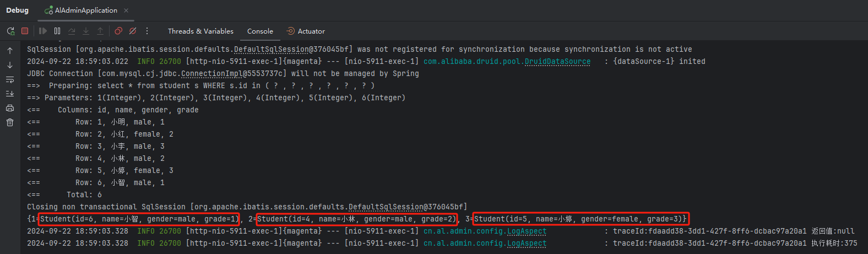This screenshot has width=868, height=254.
Task: Step out of current method
Action: coord(100,31)
